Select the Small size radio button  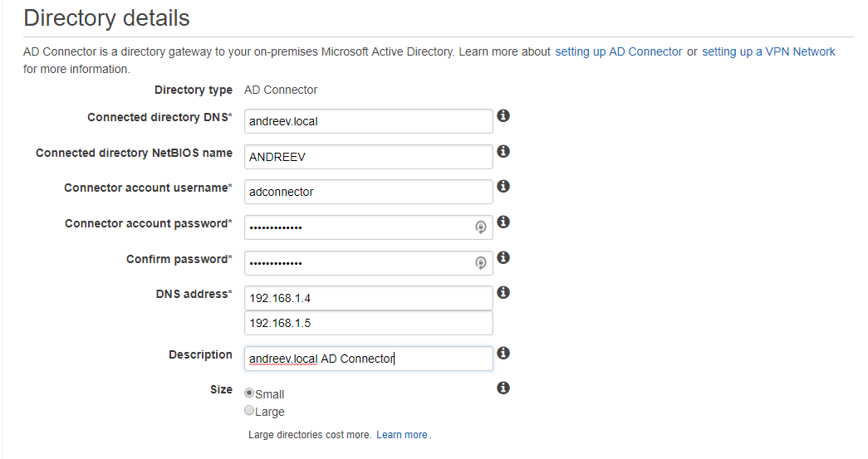(x=249, y=393)
